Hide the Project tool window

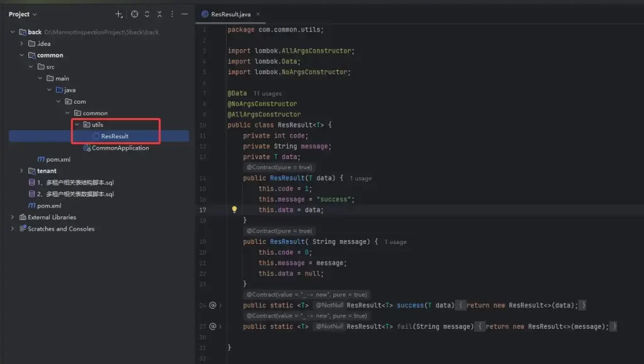coord(185,14)
